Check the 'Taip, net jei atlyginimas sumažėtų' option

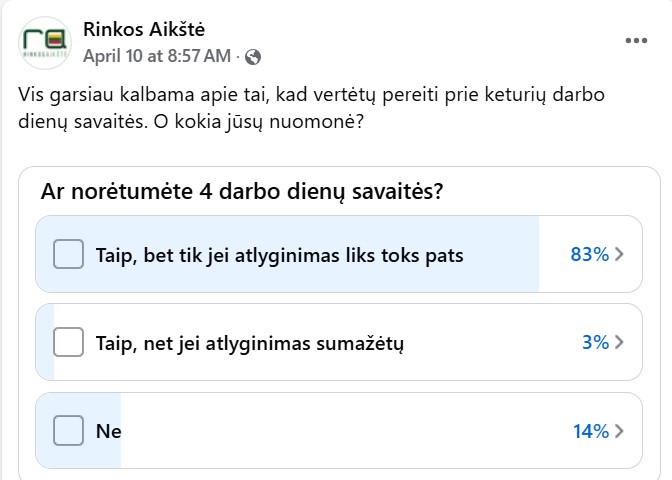click(68, 342)
